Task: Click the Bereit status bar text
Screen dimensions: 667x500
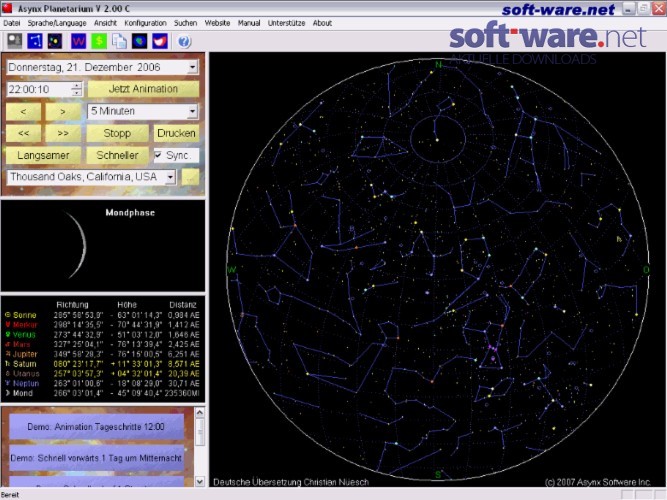Action: coord(10,495)
